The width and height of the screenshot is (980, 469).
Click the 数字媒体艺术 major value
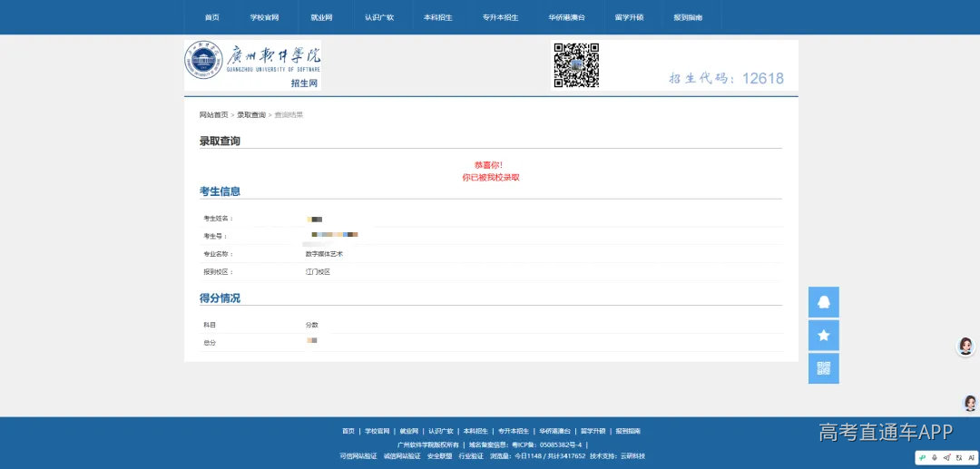(324, 254)
